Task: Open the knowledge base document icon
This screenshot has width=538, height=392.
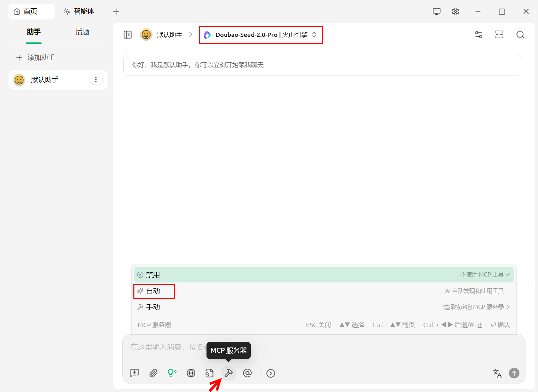Action: pyautogui.click(x=209, y=373)
